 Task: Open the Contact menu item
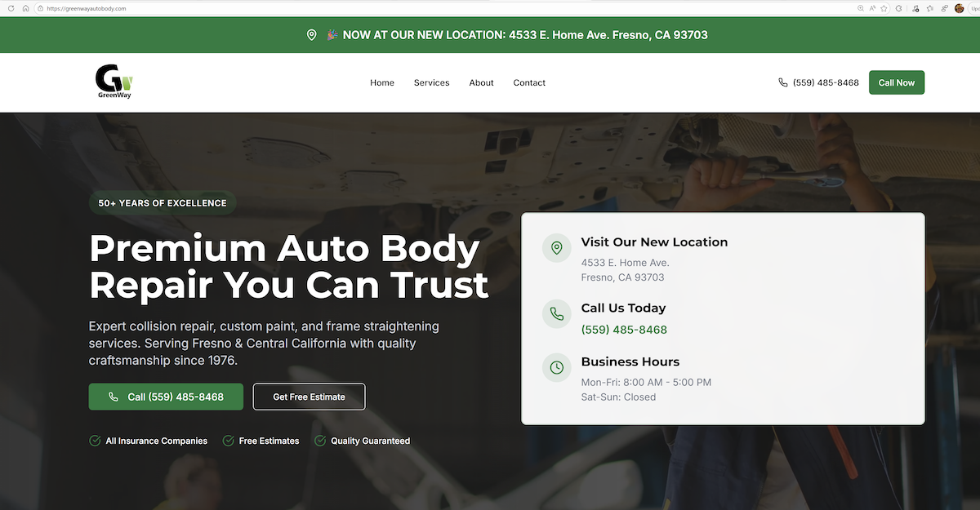[529, 82]
